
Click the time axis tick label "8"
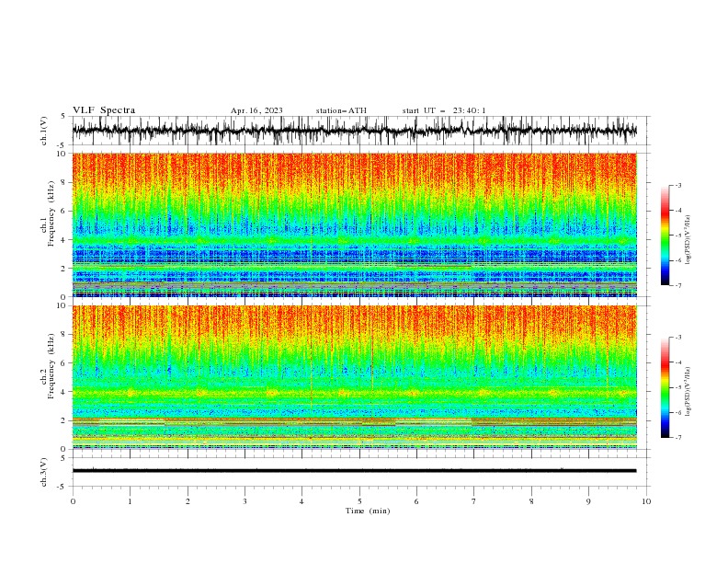[531, 501]
